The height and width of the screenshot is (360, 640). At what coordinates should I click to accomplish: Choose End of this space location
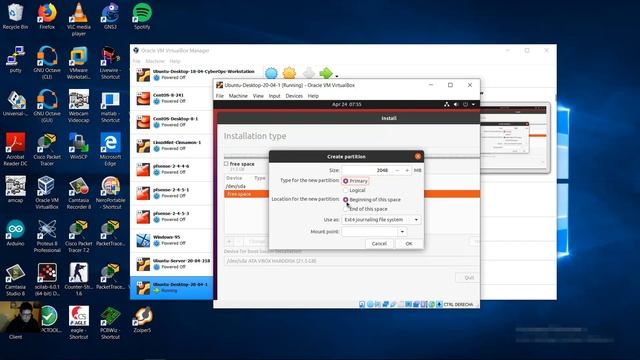point(346,209)
